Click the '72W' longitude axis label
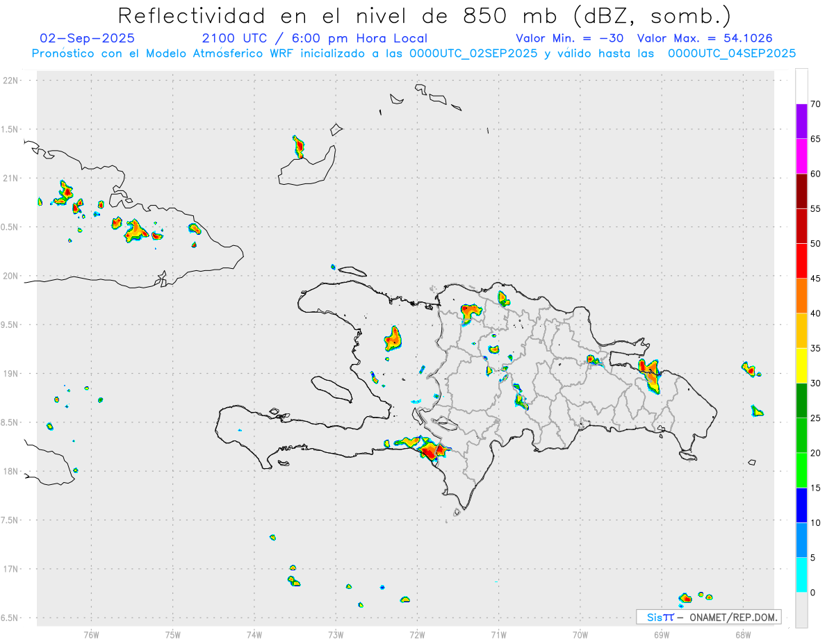This screenshot has width=834, height=644. [x=418, y=634]
